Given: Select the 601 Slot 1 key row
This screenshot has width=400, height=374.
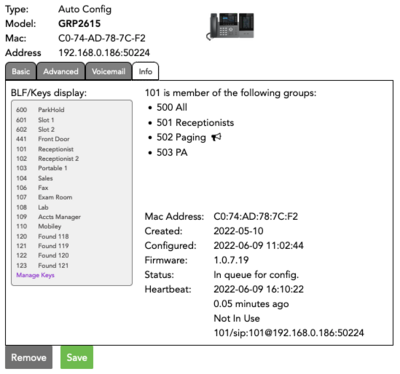Looking at the screenshot, I should 35,120.
